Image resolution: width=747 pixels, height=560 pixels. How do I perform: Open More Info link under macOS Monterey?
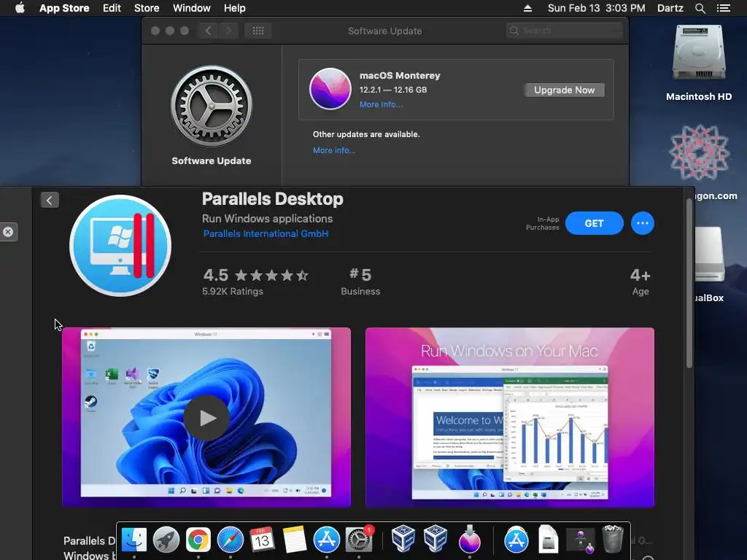[381, 104]
